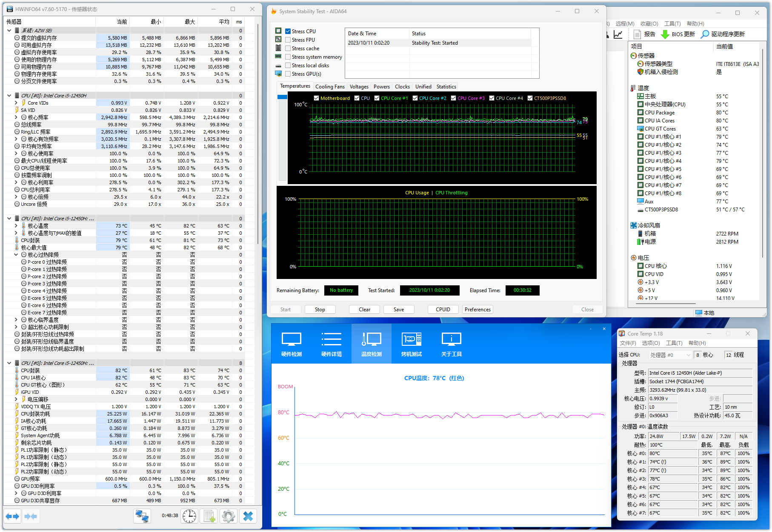Viewport: 772px width, 532px height.
Task: Open the 工具(T) menu in AIDA64
Action: pos(672,24)
